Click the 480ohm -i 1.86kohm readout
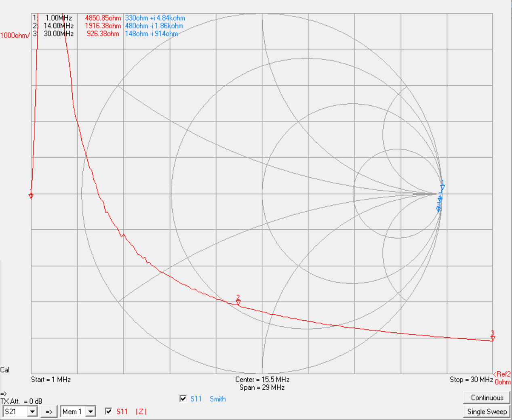The image size is (512, 420). (154, 26)
